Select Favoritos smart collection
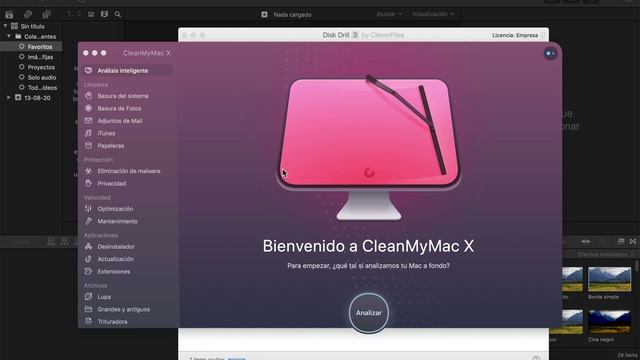Viewport: 640px width, 360px height. tap(40, 47)
